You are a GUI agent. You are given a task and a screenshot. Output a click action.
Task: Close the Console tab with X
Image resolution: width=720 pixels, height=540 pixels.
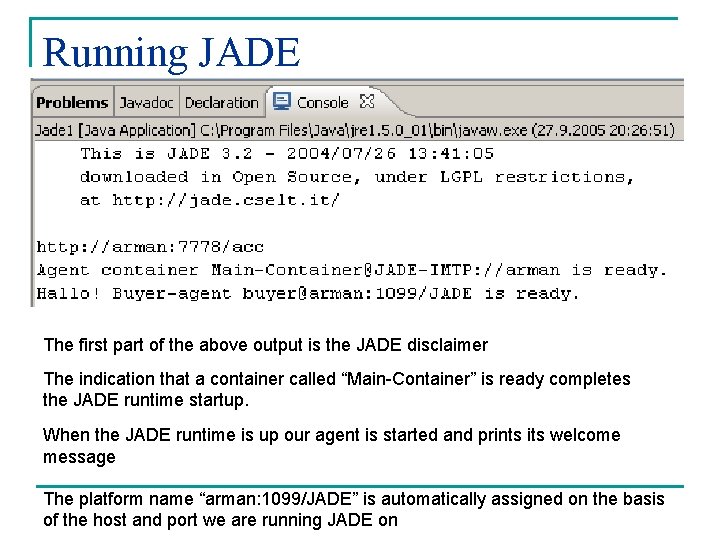point(366,101)
